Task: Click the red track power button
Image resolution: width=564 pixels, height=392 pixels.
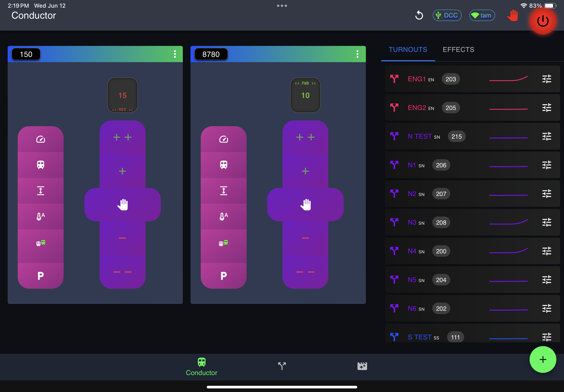Action: click(542, 21)
